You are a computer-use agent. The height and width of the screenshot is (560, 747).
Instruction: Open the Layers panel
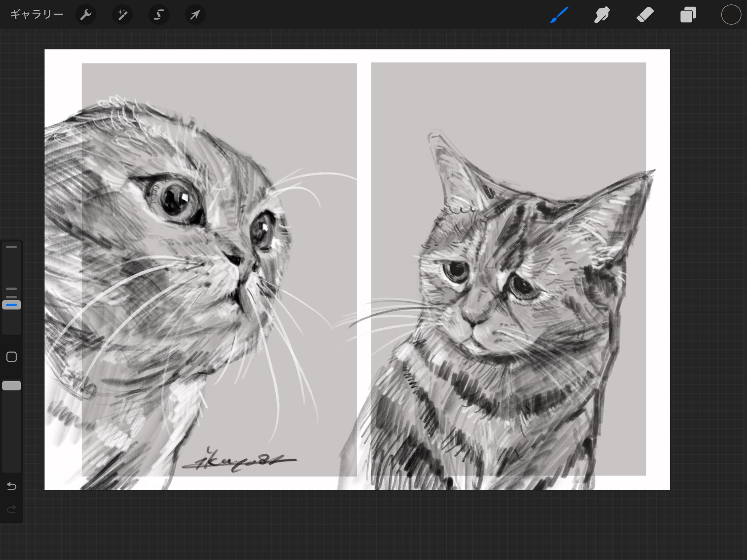click(x=688, y=15)
